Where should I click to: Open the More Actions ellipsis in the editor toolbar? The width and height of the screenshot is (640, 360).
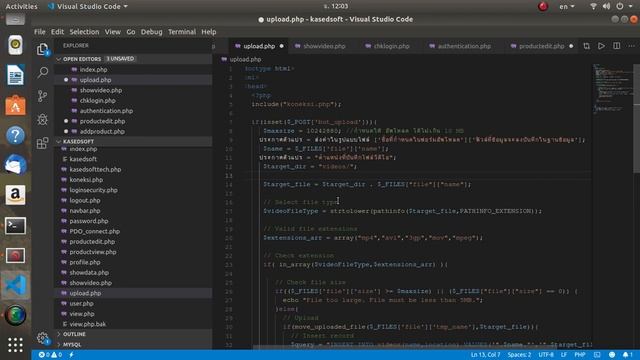pos(631,46)
